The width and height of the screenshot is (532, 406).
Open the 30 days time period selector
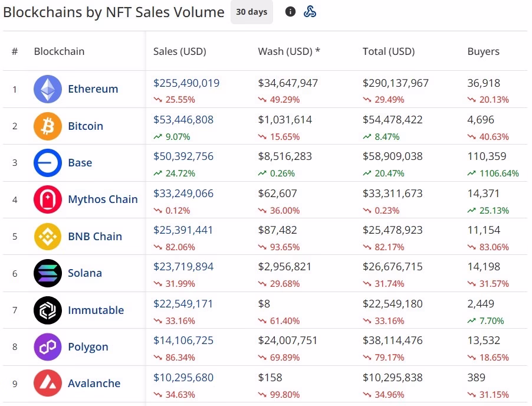pyautogui.click(x=252, y=12)
